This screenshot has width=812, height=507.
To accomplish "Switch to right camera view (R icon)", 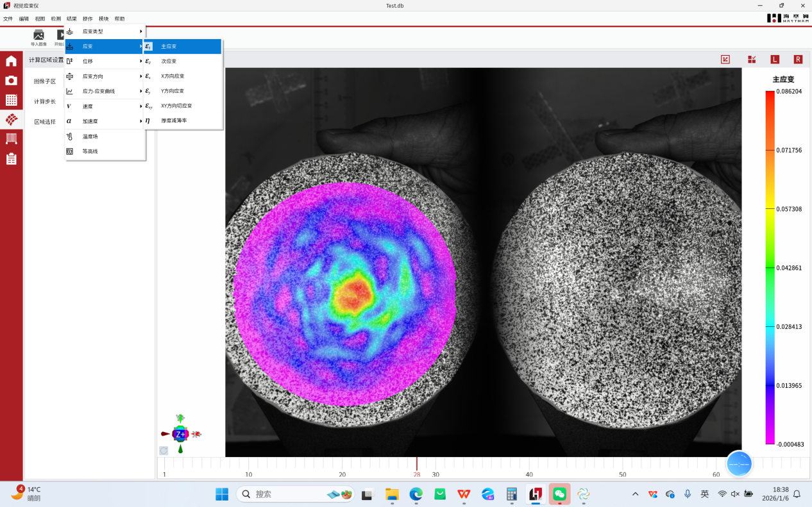I will pyautogui.click(x=798, y=60).
